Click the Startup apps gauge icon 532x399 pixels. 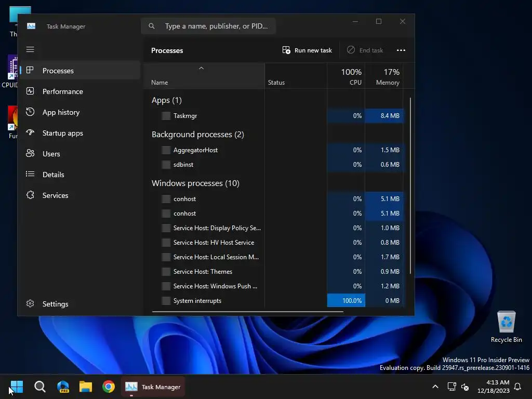click(30, 132)
